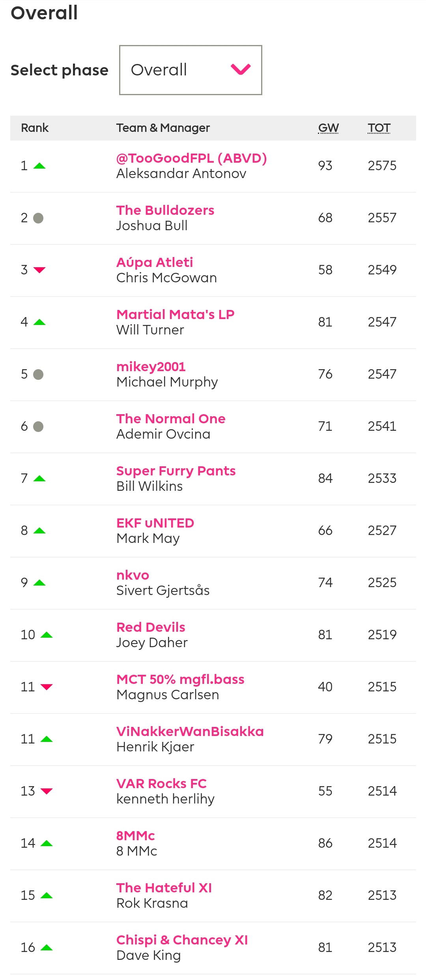Open The Bulldozers team page
Image resolution: width=426 pixels, height=980 pixels.
click(165, 210)
